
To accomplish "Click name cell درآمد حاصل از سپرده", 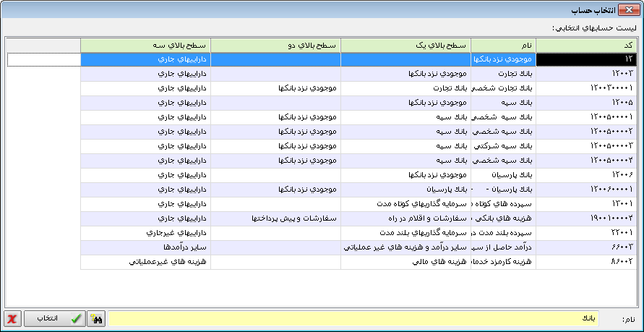I will coord(504,247).
